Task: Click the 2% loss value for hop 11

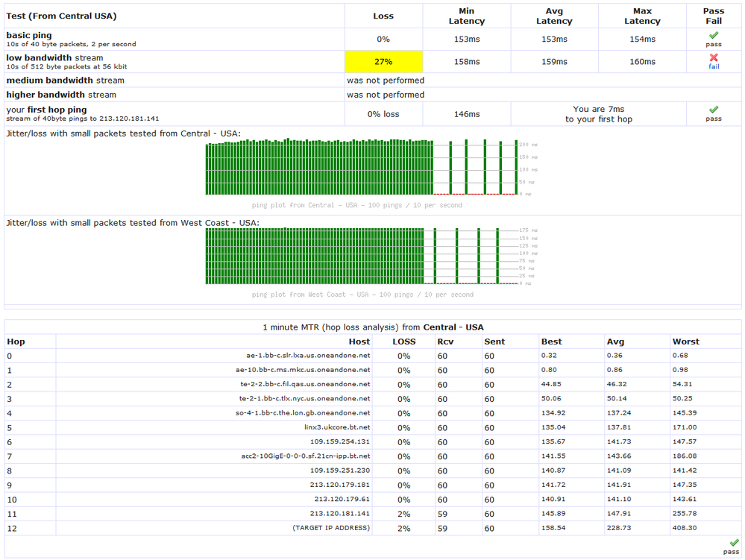Action: tap(404, 514)
